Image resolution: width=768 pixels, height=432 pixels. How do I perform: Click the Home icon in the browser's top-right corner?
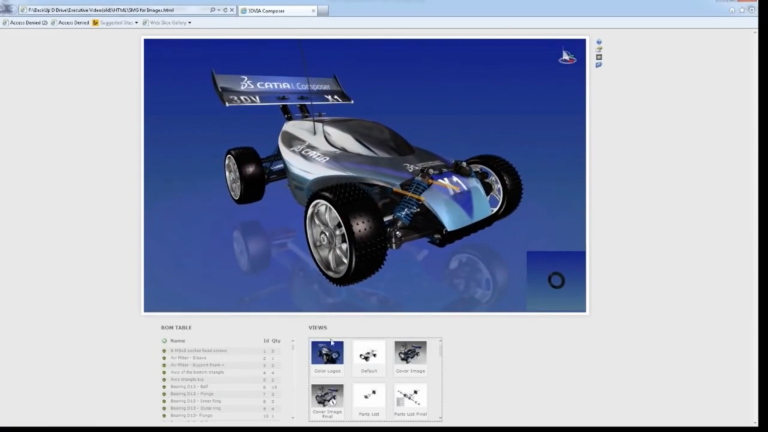tap(732, 10)
